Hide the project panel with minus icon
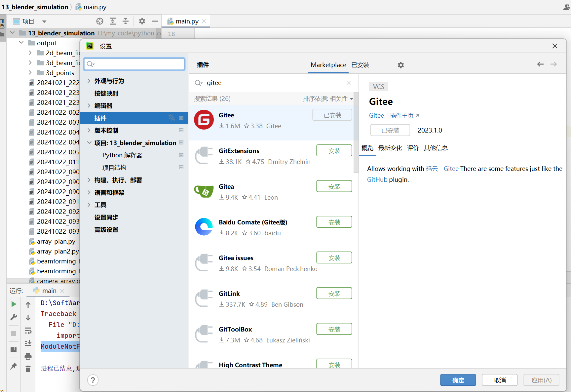Viewport: 571px width, 392px height. [155, 21]
